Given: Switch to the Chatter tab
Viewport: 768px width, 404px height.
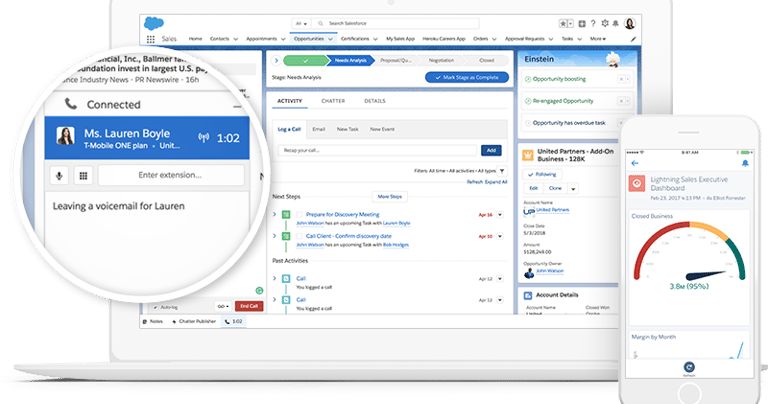Looking at the screenshot, I should point(333,101).
